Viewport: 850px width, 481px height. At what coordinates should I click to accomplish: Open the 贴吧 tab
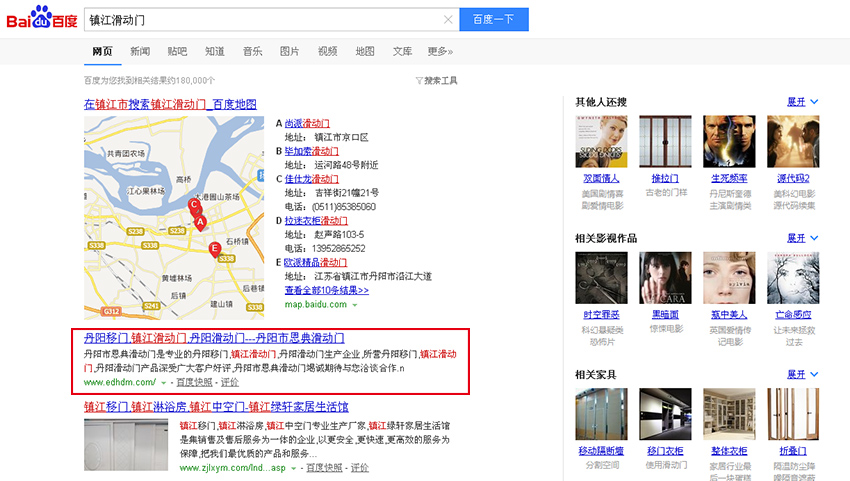(177, 52)
